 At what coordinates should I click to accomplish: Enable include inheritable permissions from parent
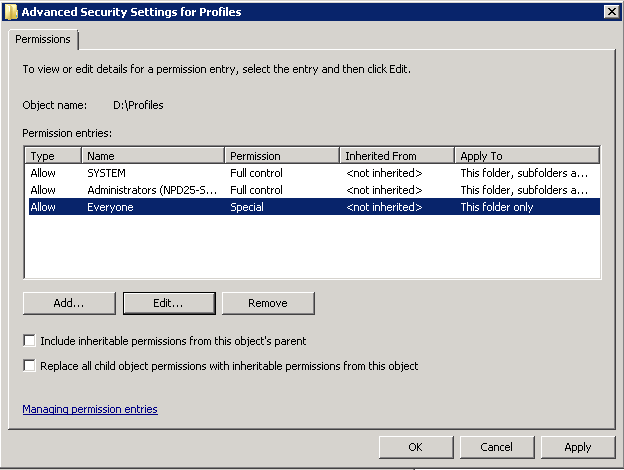(29, 341)
